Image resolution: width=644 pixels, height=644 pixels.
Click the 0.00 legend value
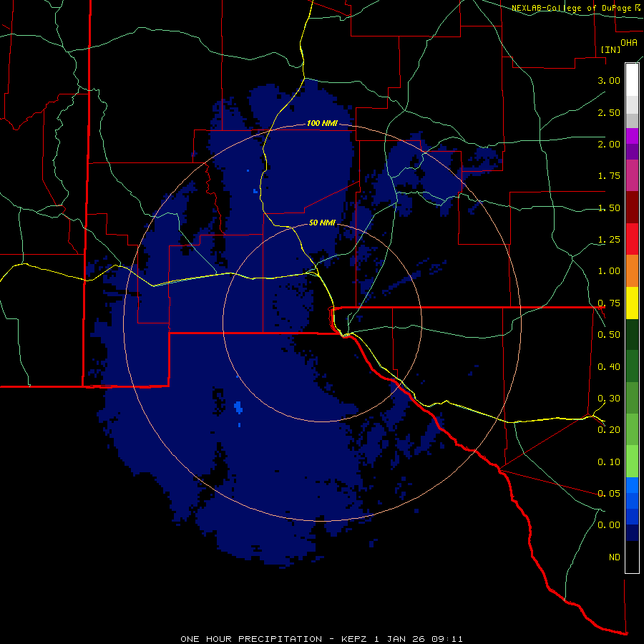click(609, 525)
